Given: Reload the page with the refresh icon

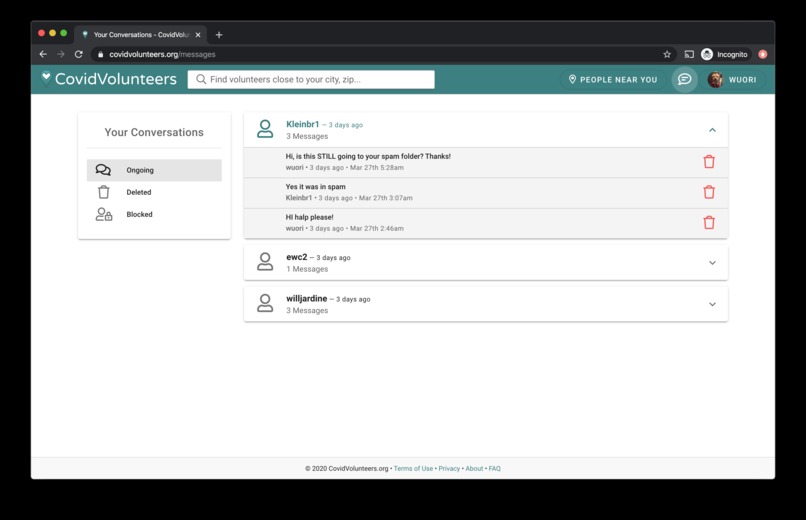Looking at the screenshot, I should point(79,54).
